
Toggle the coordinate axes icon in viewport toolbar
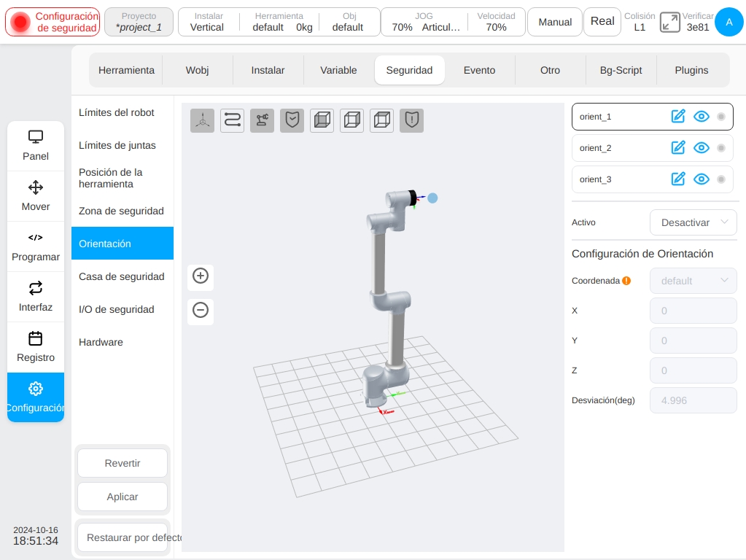[x=202, y=120]
